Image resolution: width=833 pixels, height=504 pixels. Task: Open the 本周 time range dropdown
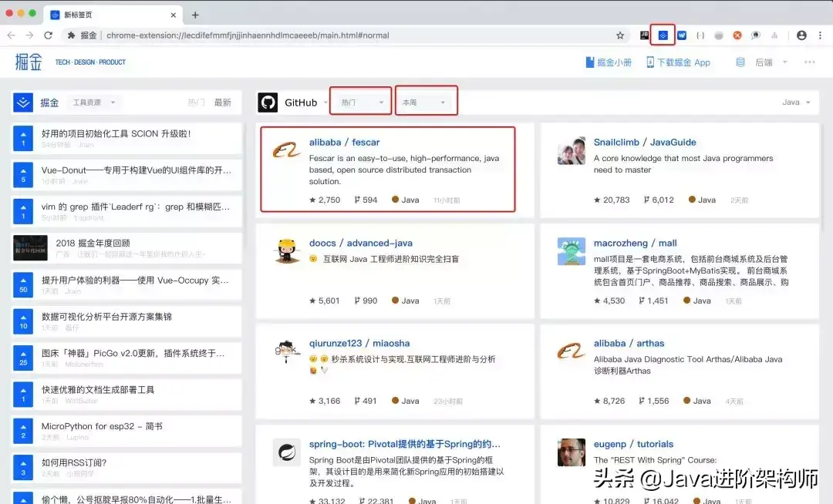(x=426, y=102)
